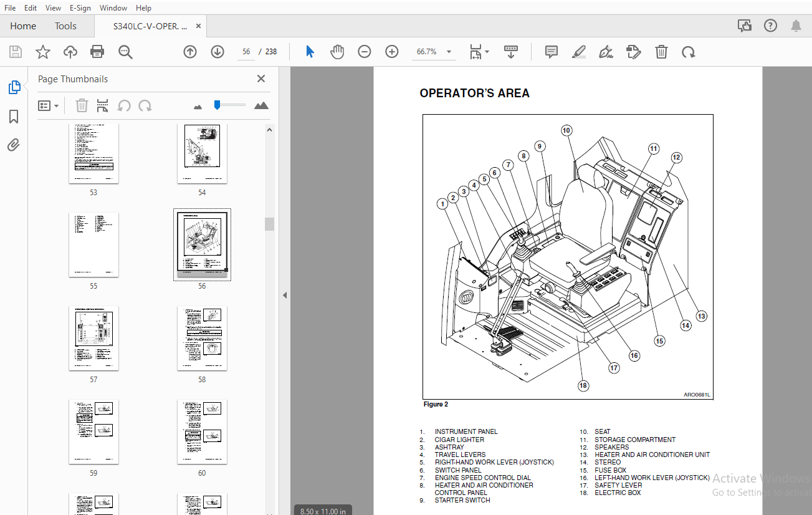
Task: Click the share review chat icon
Action: point(744,26)
